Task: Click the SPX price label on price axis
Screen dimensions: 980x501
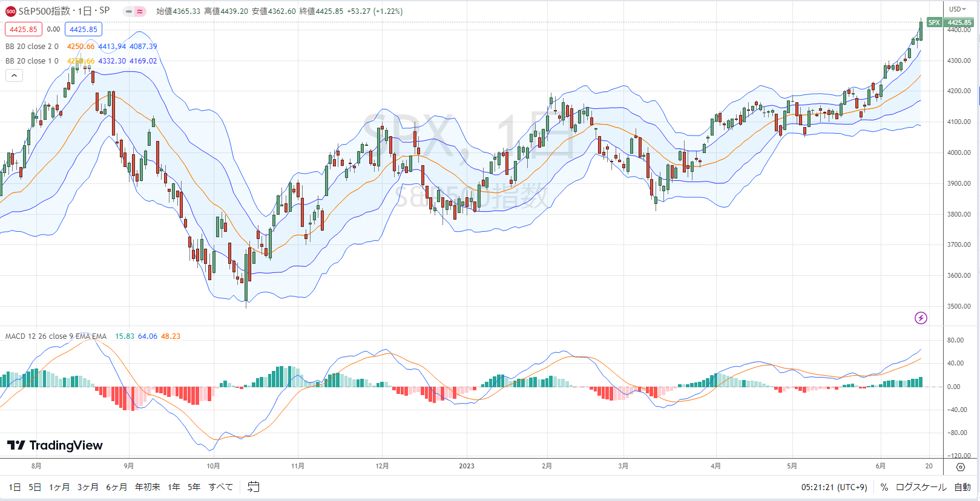Action: click(934, 22)
